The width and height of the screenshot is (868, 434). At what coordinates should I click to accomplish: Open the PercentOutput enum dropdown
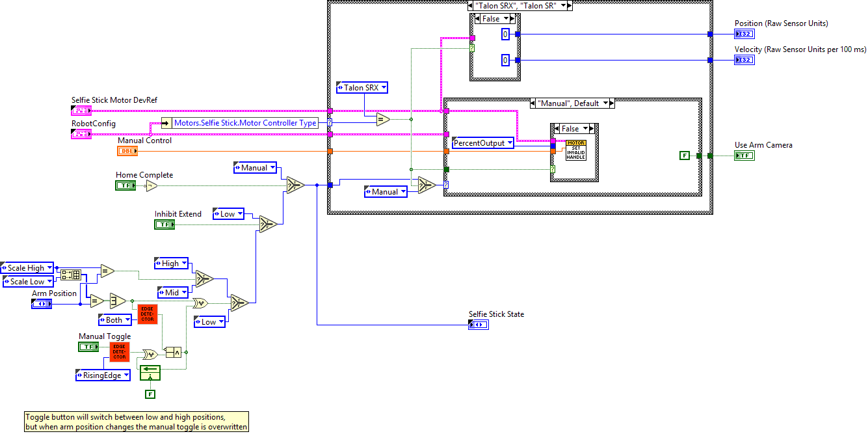pyautogui.click(x=509, y=142)
